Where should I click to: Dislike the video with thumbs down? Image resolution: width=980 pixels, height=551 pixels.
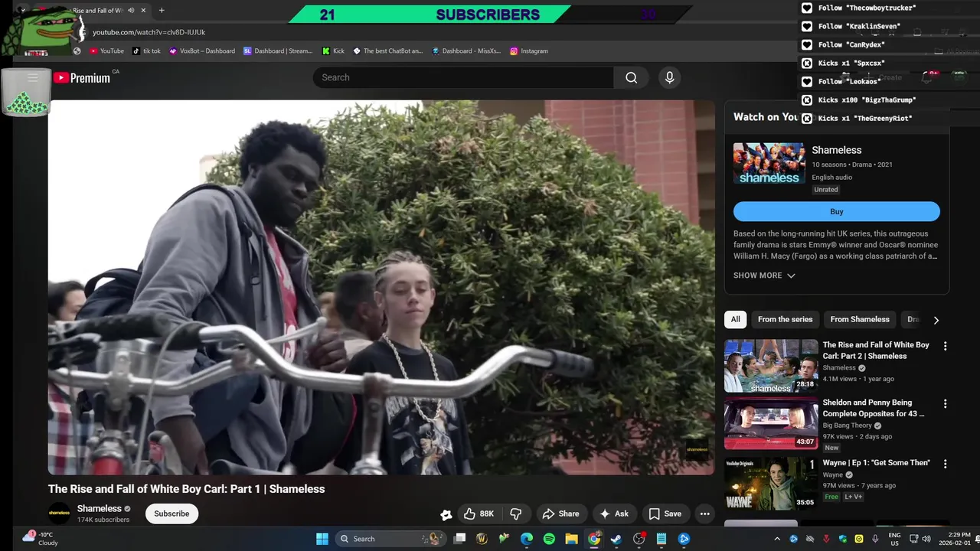tap(516, 514)
